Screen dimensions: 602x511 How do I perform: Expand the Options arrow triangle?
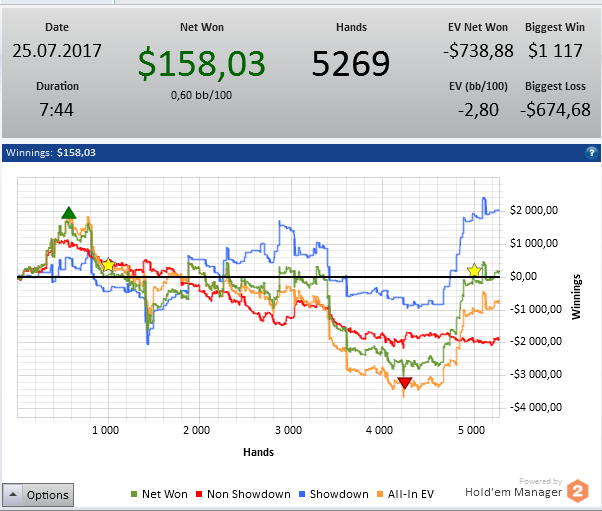(13, 494)
